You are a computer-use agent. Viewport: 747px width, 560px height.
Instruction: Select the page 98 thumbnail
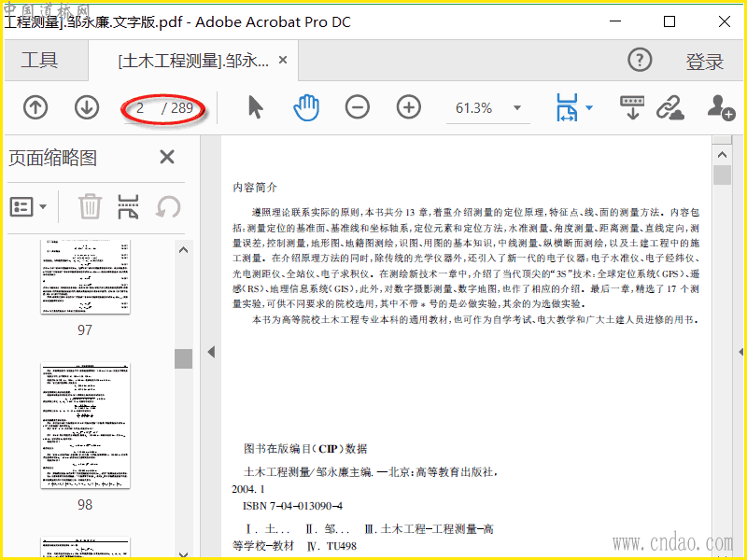85,426
